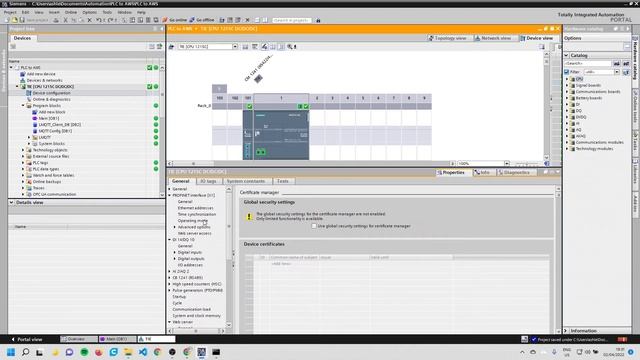Screen dimensions: 640x360
Task: Collapse the Catalog section header
Action: tap(567, 55)
